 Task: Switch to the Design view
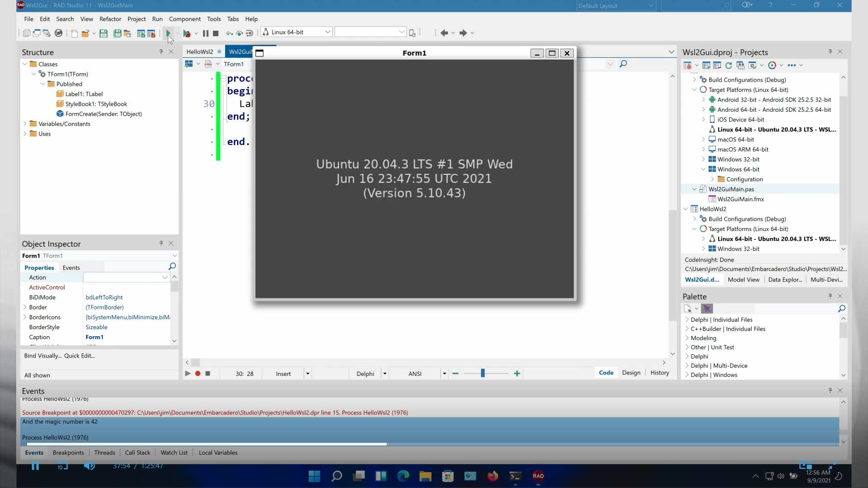tap(631, 373)
